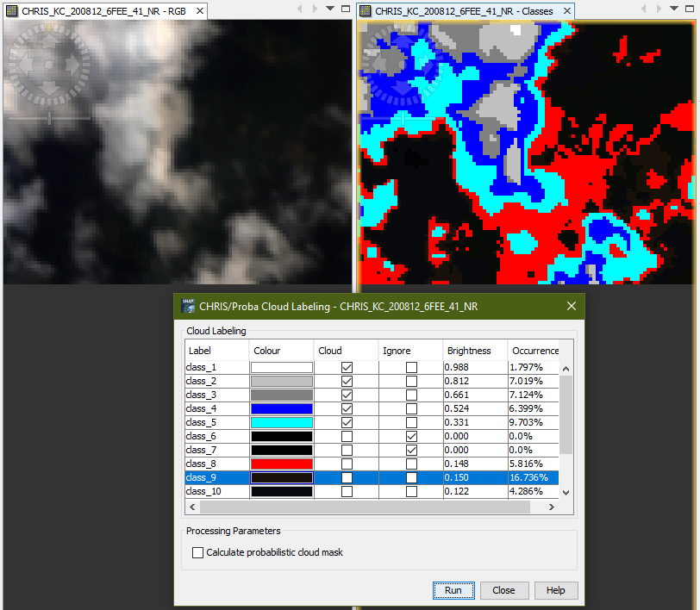700x610 pixels.
Task: Click the table scroll-up arrow
Action: click(x=566, y=369)
